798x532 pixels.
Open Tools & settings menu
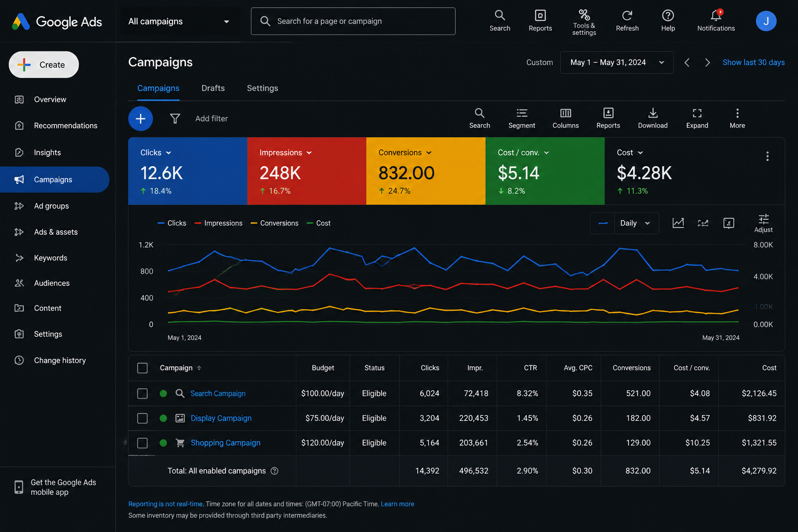coord(584,22)
